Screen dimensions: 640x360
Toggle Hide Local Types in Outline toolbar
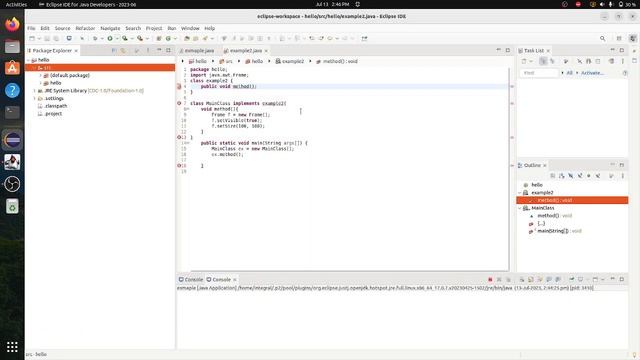(598, 176)
